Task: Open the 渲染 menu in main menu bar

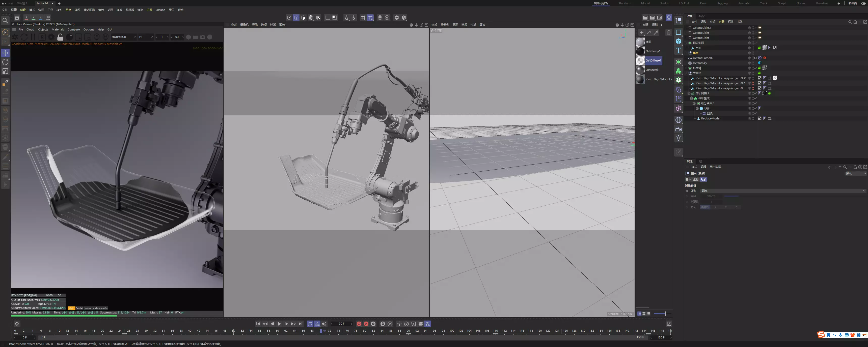Action: (x=140, y=10)
